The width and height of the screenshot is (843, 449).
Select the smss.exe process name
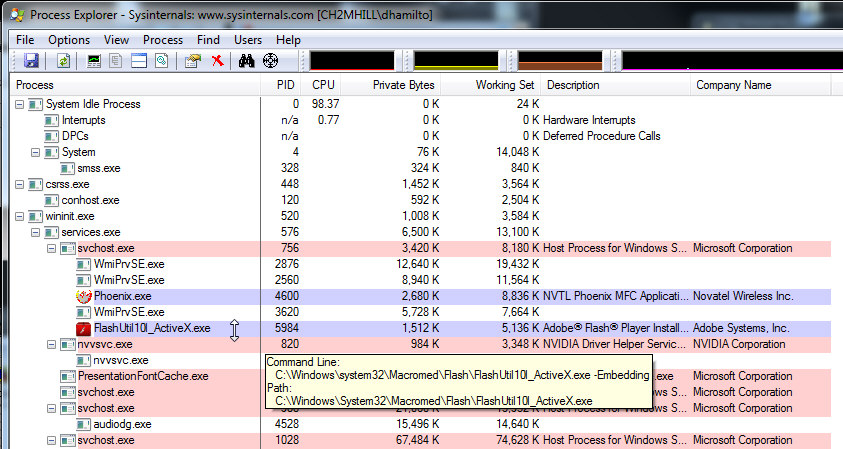(x=99, y=168)
